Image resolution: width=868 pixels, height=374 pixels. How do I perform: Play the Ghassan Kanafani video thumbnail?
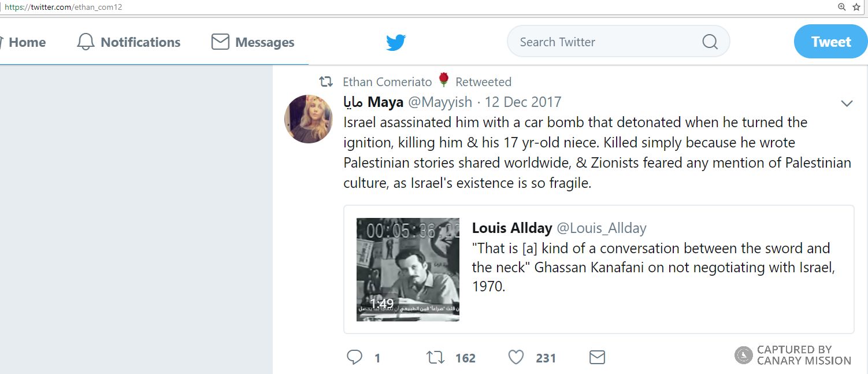407,269
